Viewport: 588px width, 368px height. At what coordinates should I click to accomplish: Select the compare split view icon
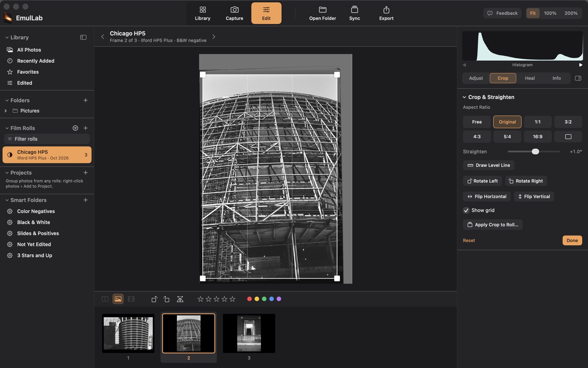click(x=105, y=299)
